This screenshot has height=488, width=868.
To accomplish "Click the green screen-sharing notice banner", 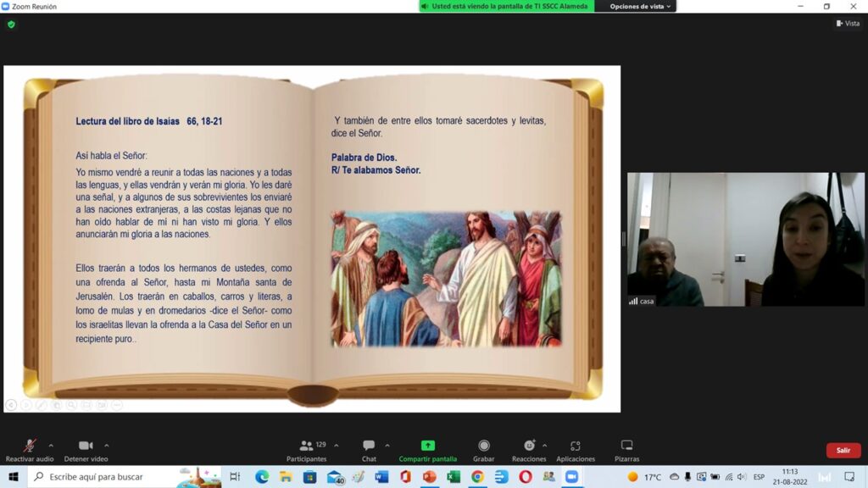I will coord(506,6).
